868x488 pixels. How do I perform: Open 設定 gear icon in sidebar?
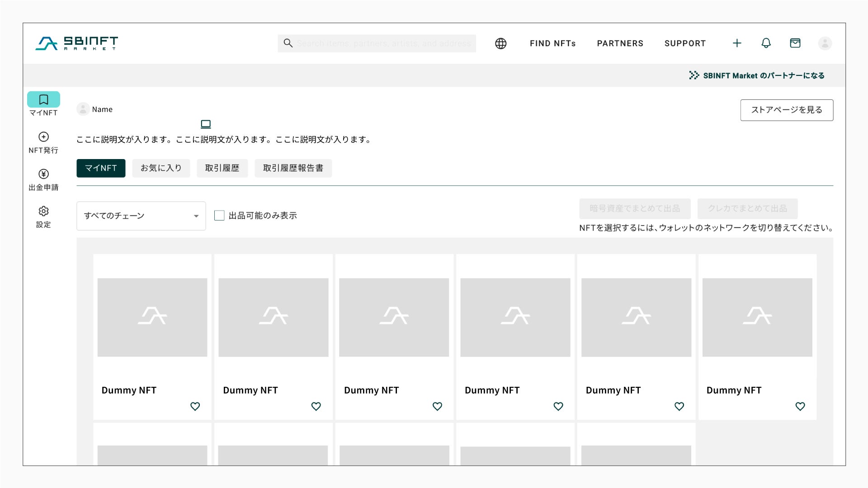pyautogui.click(x=43, y=211)
